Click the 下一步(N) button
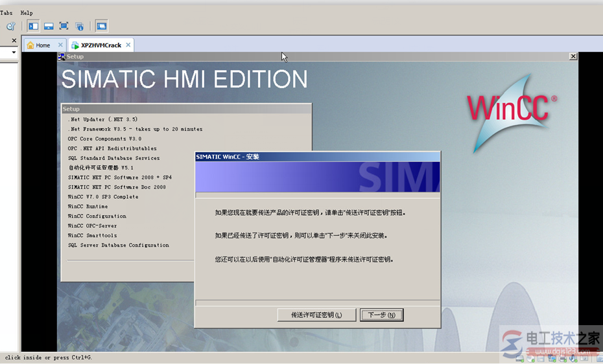The image size is (603, 364). pyautogui.click(x=381, y=315)
